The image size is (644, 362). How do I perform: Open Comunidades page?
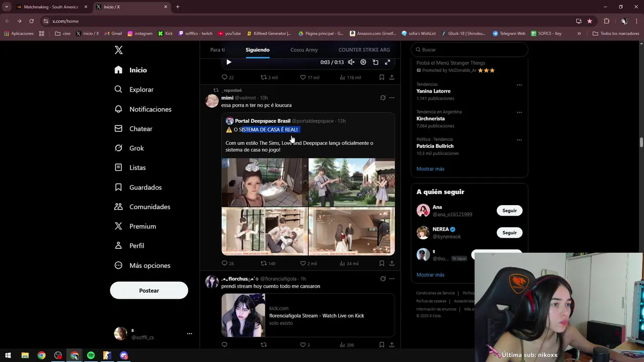pos(142,207)
